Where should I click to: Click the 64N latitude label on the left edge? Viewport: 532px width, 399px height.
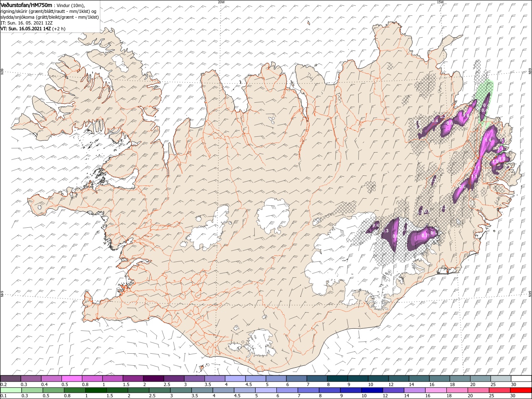pos(2,294)
